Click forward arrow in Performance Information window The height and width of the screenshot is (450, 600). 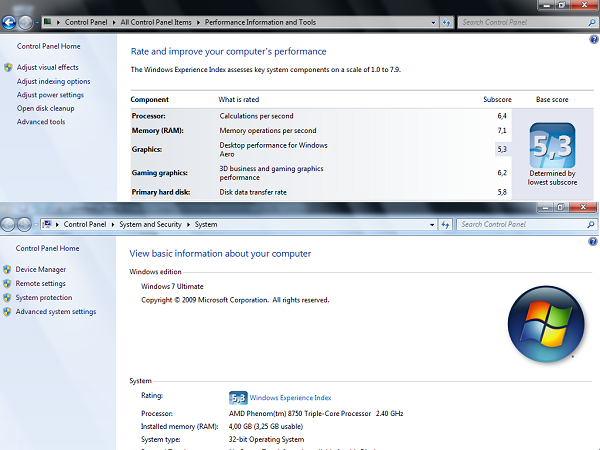25,23
